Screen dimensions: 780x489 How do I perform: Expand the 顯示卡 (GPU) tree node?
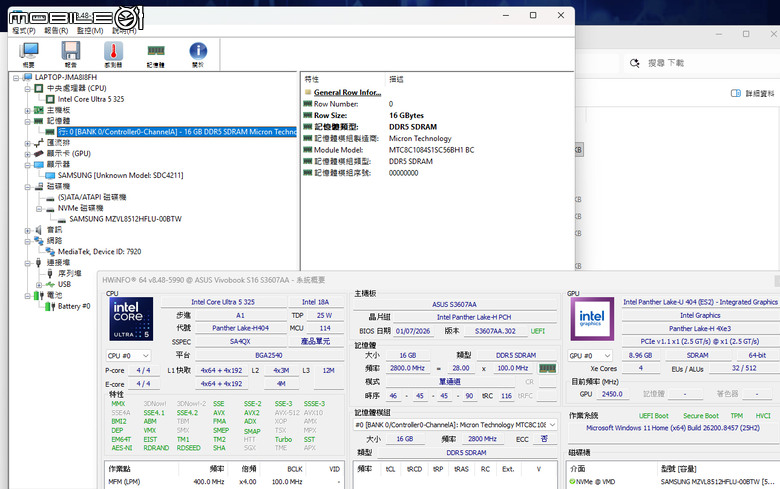tap(28, 154)
